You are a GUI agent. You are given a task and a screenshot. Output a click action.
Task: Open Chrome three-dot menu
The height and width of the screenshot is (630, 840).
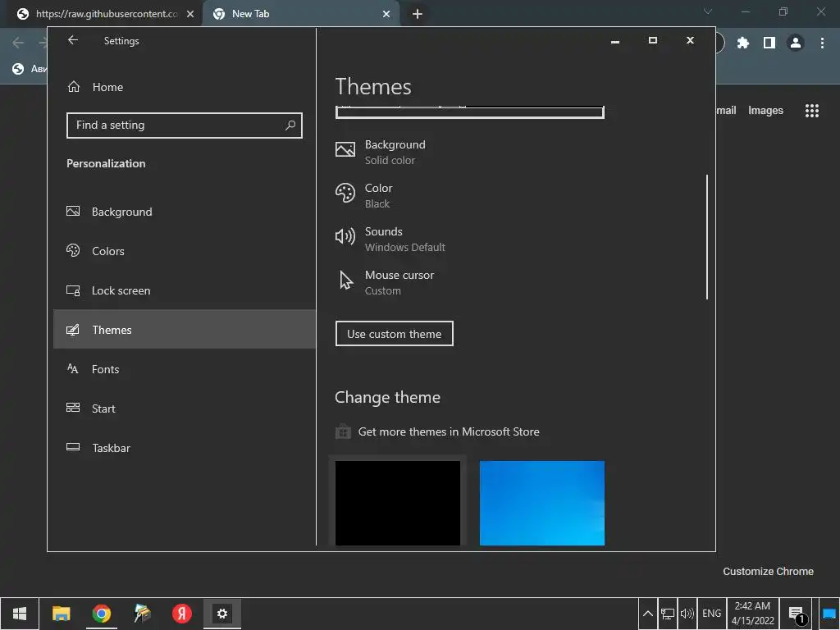(x=822, y=43)
